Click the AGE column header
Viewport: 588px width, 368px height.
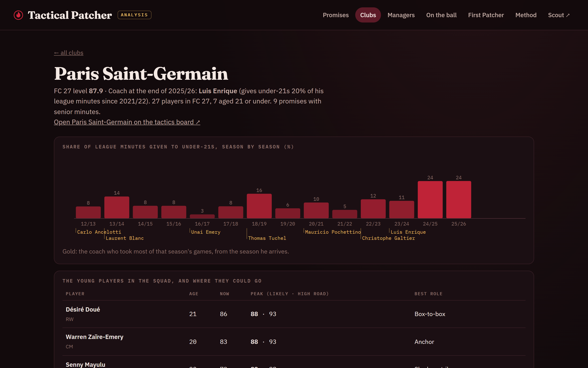(x=194, y=294)
